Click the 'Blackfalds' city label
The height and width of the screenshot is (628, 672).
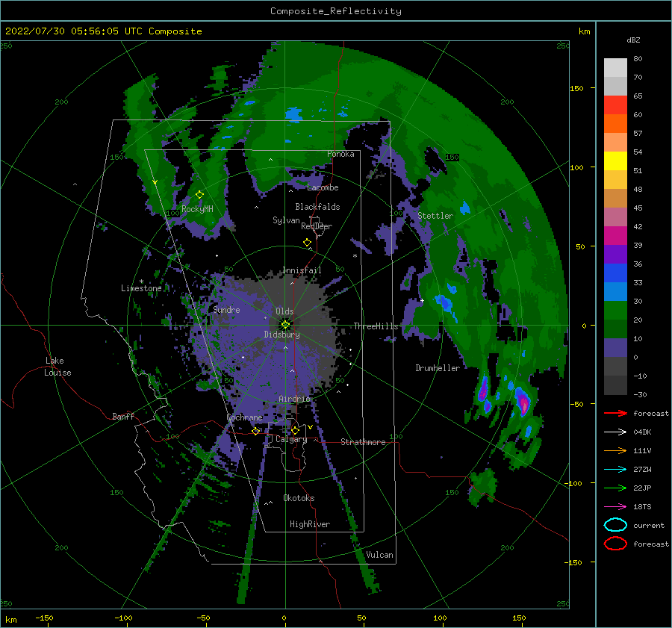317,207
